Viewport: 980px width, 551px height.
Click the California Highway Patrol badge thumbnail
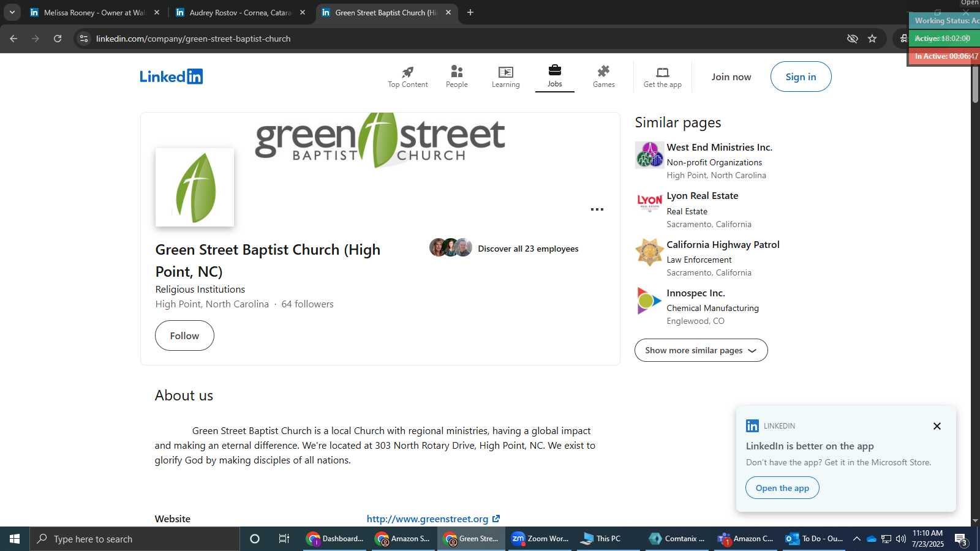649,252
